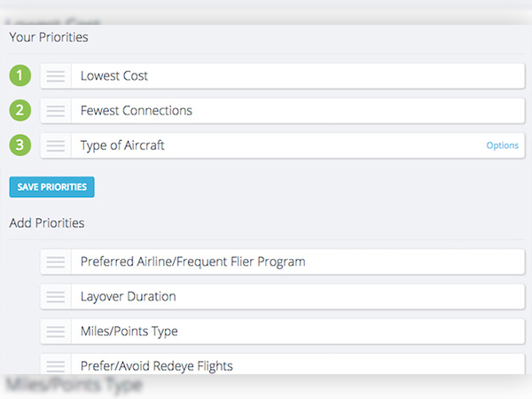The image size is (532, 399).
Task: Click the Preferred Airline/Frequent Flier Program handle
Action: [56, 262]
